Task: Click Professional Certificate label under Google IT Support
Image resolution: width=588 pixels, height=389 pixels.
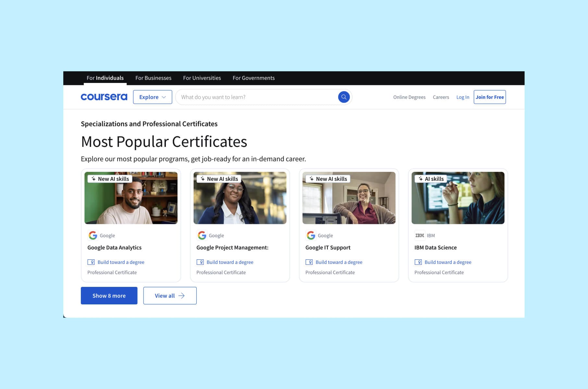Action: 330,273
